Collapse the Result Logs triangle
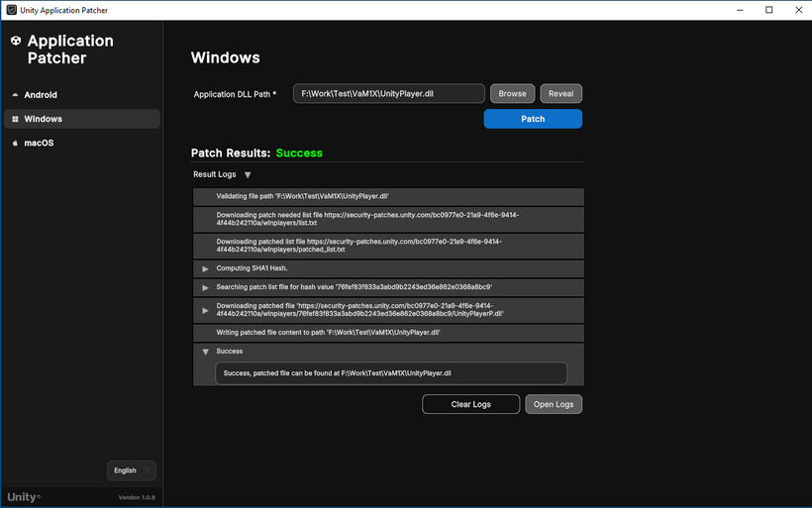812x508 pixels. pos(248,175)
